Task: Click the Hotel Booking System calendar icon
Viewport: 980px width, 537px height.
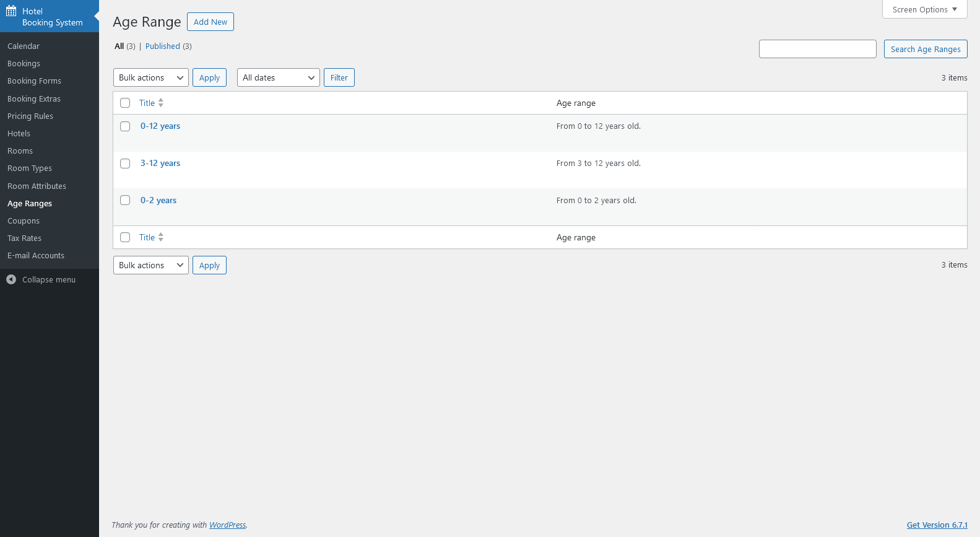Action: tap(11, 11)
